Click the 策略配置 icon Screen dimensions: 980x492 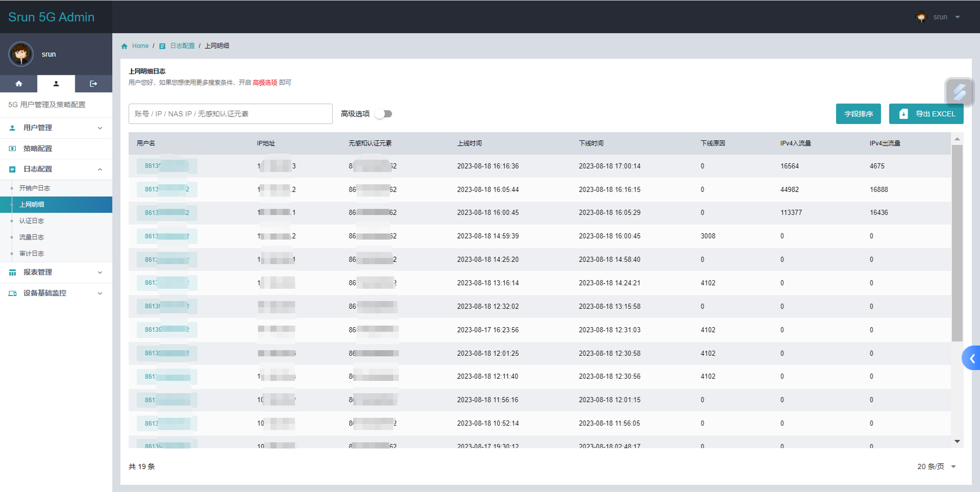click(12, 148)
